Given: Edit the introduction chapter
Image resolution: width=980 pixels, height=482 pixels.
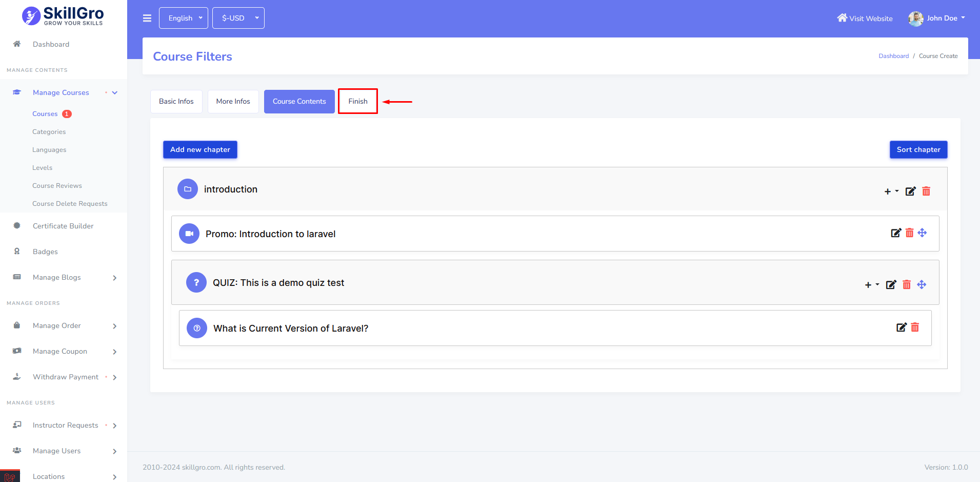Looking at the screenshot, I should [911, 191].
